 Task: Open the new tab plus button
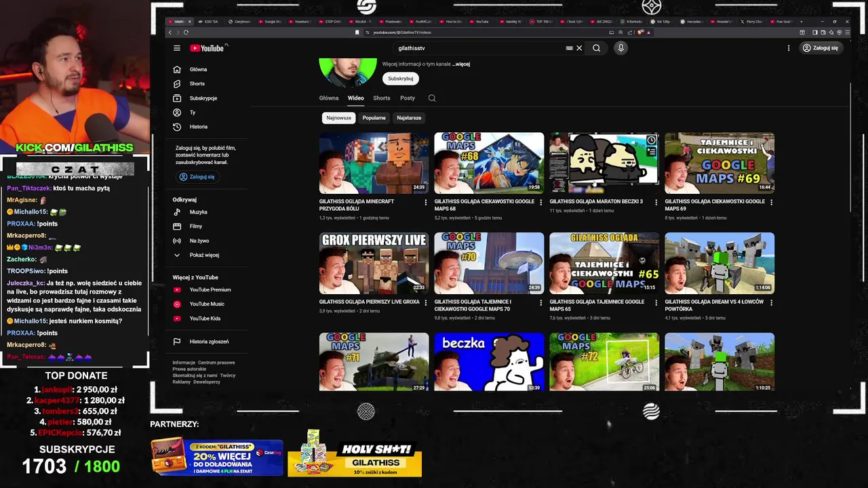[x=801, y=22]
